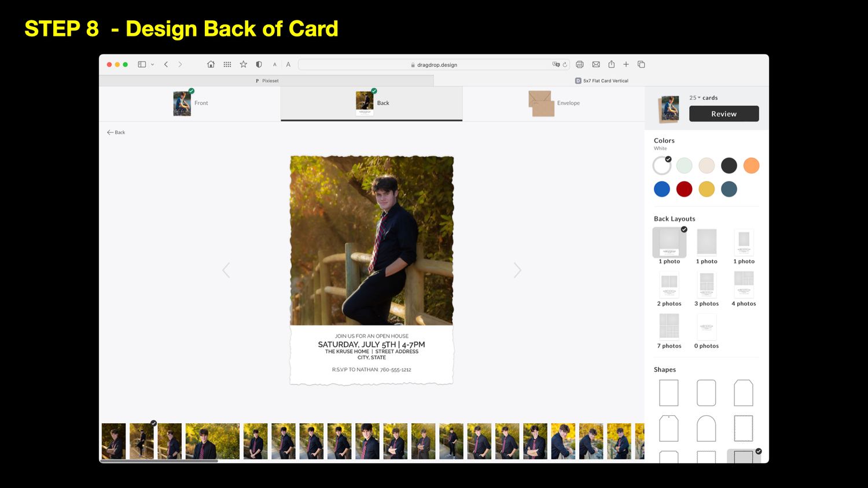Click the Back arrow link above the card
Viewport: 868px width, 488px height.
click(x=116, y=132)
